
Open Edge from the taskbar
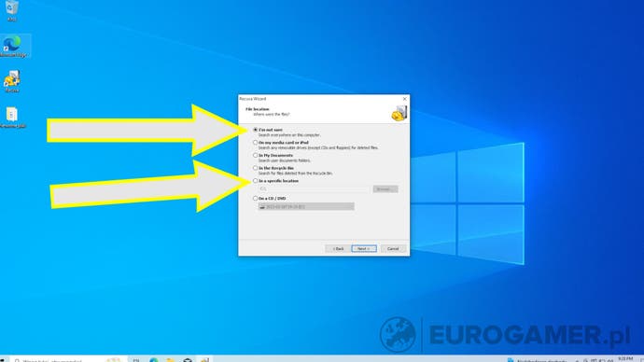point(154,359)
